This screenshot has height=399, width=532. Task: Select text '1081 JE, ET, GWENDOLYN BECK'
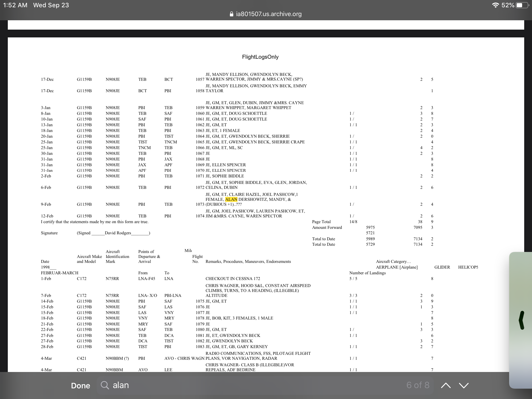point(228,336)
